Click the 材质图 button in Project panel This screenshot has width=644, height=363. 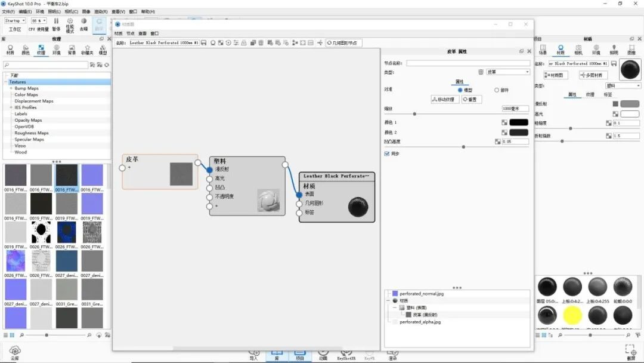click(x=556, y=75)
